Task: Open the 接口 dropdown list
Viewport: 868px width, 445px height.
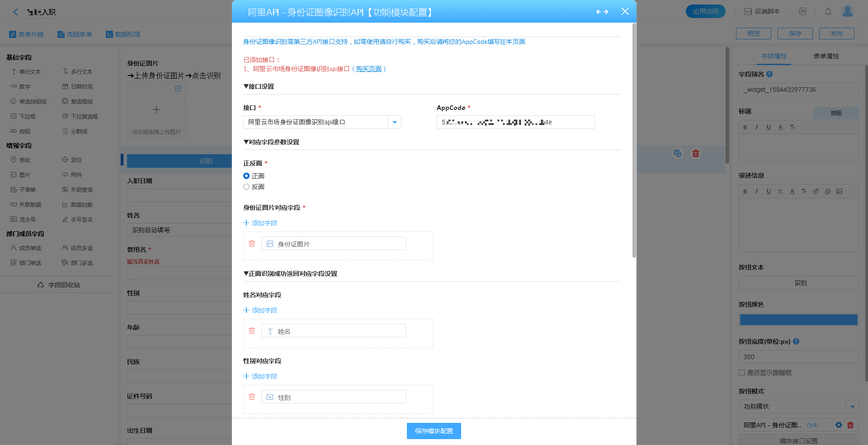Action: click(x=395, y=122)
